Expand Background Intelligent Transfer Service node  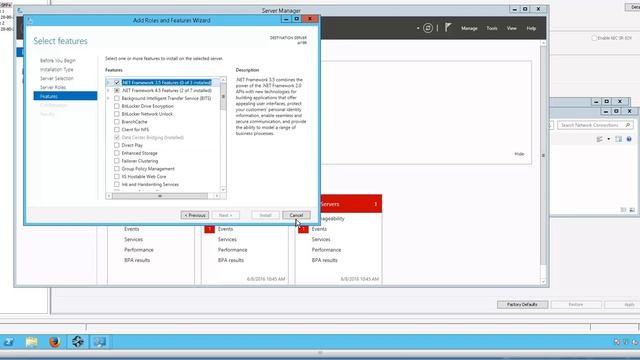click(x=109, y=98)
